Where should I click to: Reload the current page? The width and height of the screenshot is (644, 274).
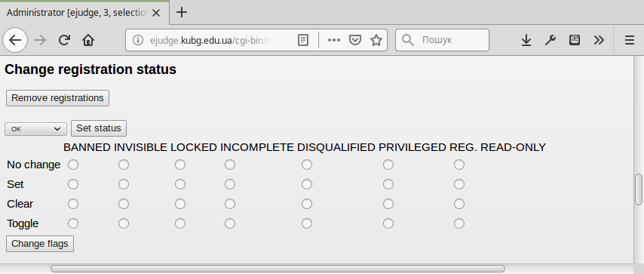[64, 40]
